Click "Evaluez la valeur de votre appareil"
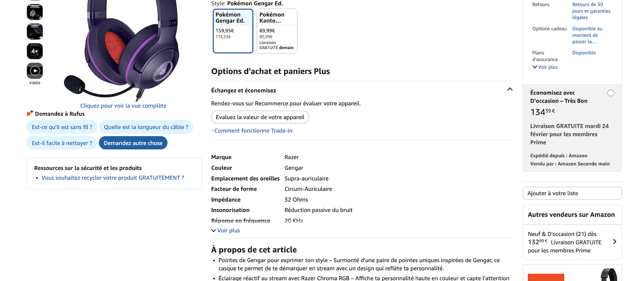Viewport: 644px width, 281px height. (x=260, y=117)
